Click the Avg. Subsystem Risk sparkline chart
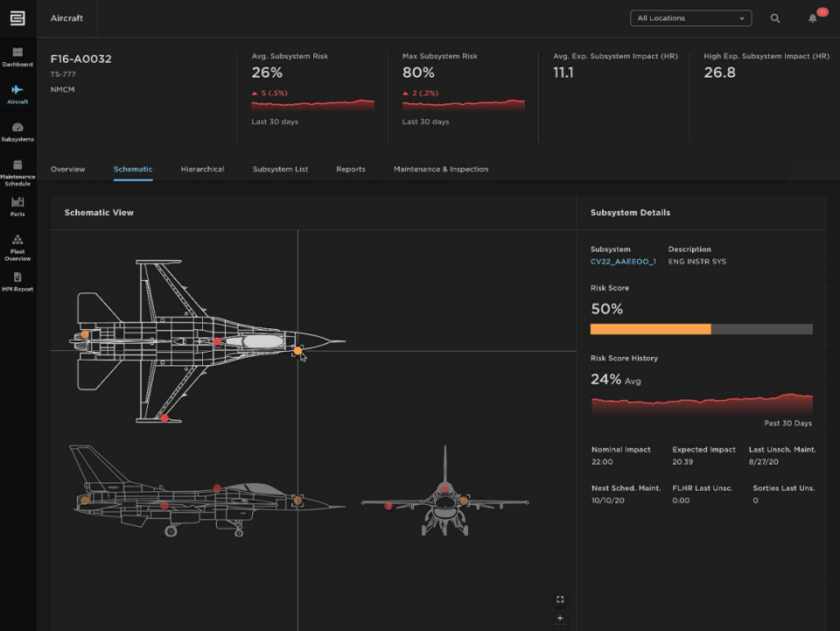This screenshot has height=631, width=840. pos(313,104)
